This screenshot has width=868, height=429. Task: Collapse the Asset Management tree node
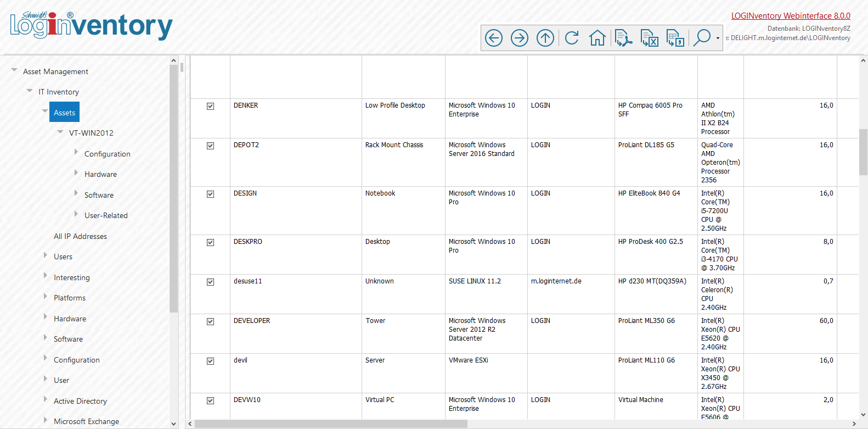coord(14,70)
